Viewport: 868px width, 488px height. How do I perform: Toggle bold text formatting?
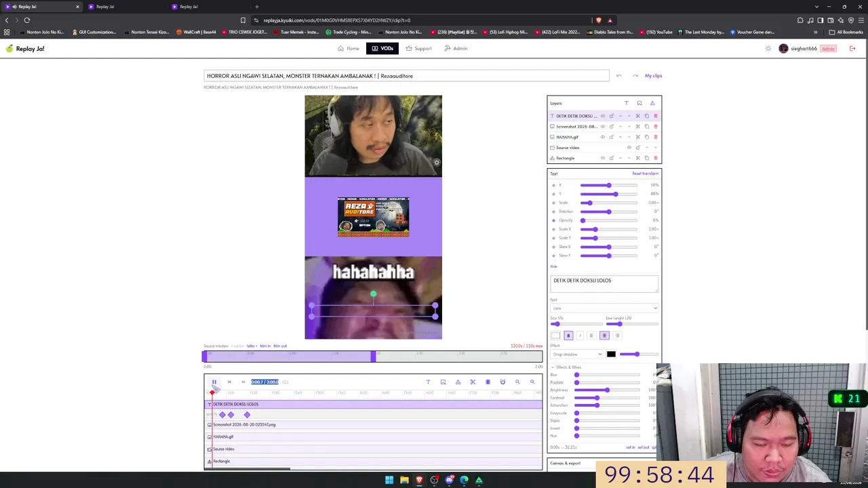[568, 335]
